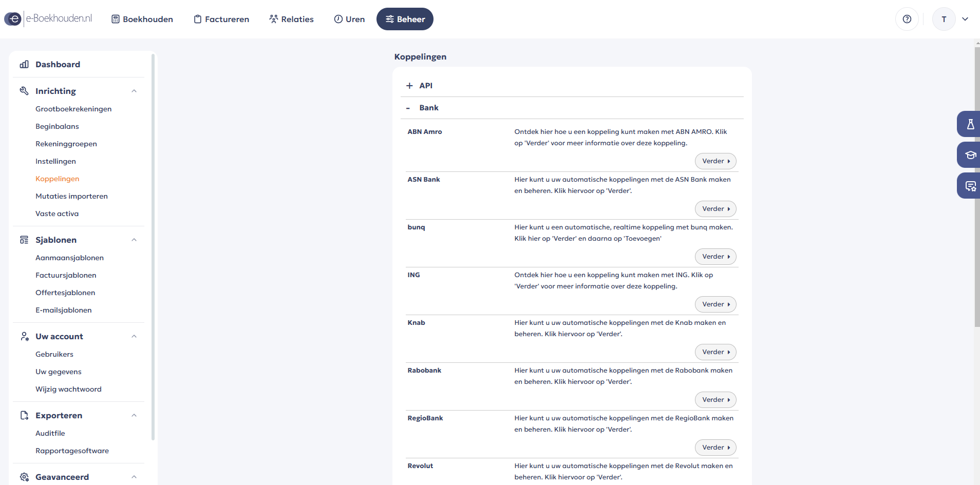
Task: Open the lab flask side panel icon
Action: coord(970,124)
